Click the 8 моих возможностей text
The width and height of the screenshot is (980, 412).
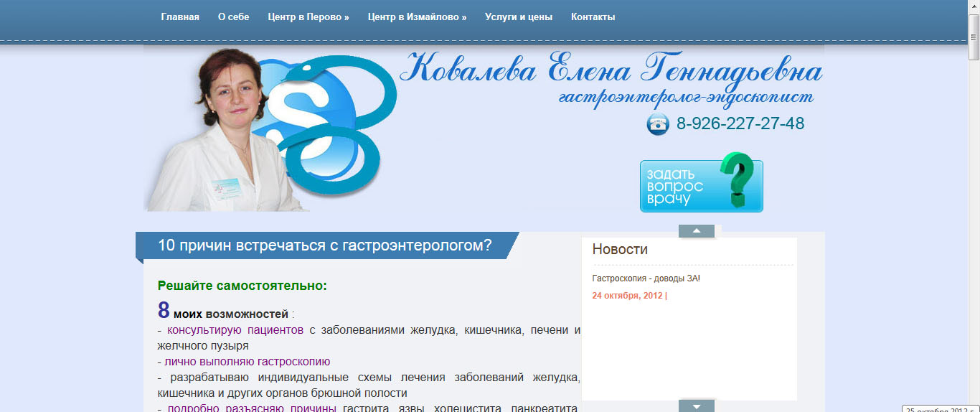223,312
